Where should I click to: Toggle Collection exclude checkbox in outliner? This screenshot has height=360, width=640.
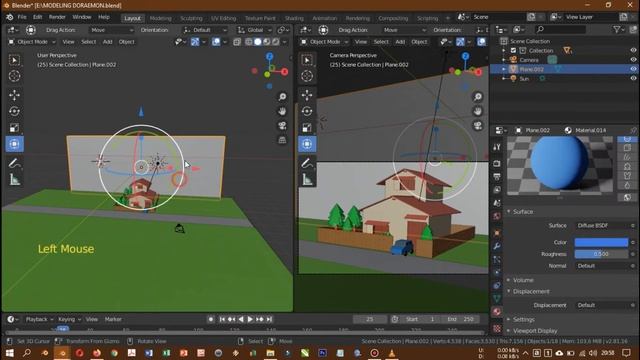(513, 51)
